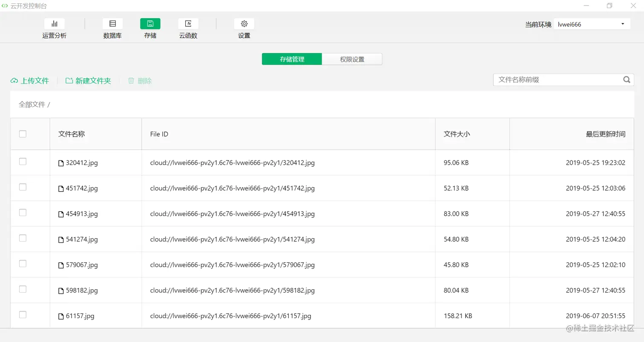Click the 上传文件 cloud upload icon

[x=14, y=81]
